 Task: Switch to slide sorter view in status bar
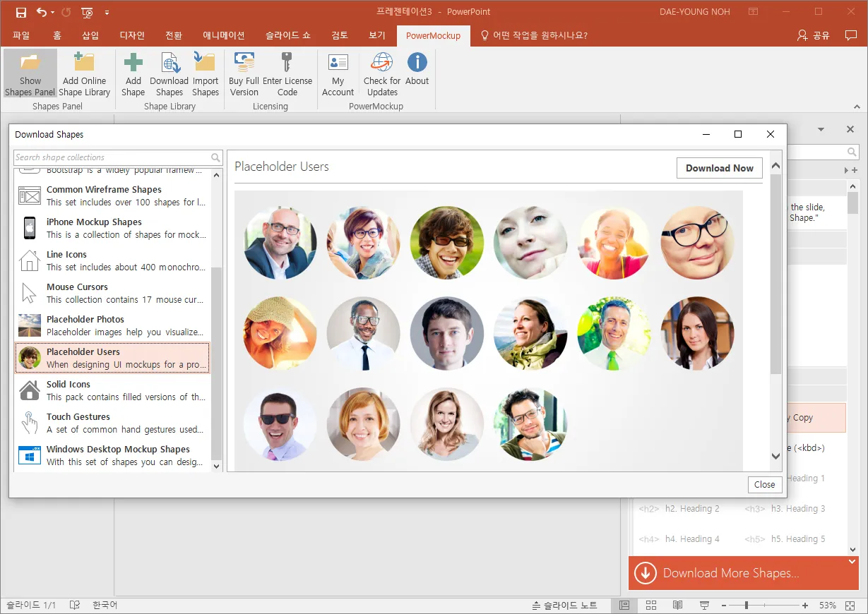651,606
